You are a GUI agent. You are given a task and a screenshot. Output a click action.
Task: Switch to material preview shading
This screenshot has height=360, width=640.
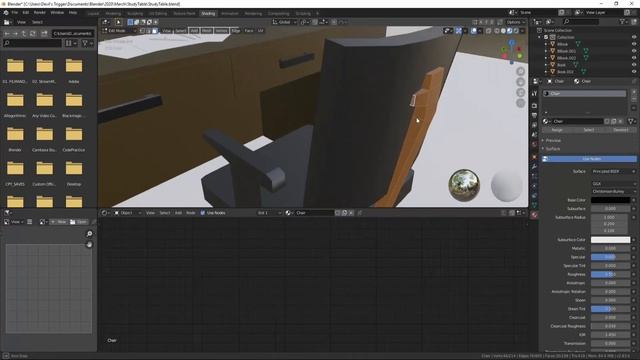pyautogui.click(x=510, y=31)
